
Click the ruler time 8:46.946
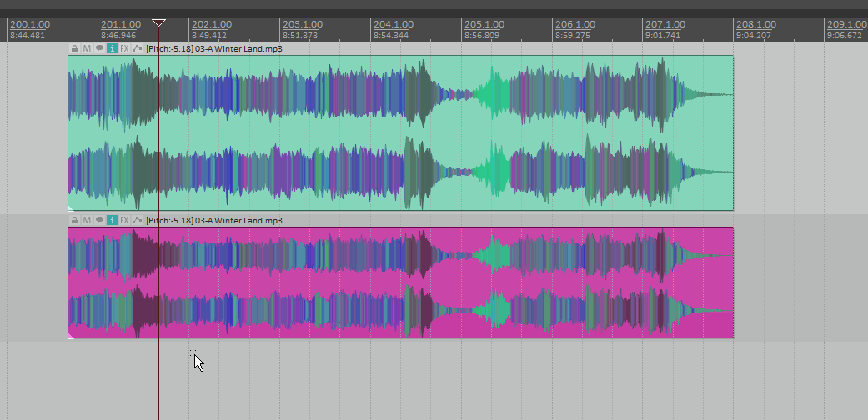click(x=118, y=35)
